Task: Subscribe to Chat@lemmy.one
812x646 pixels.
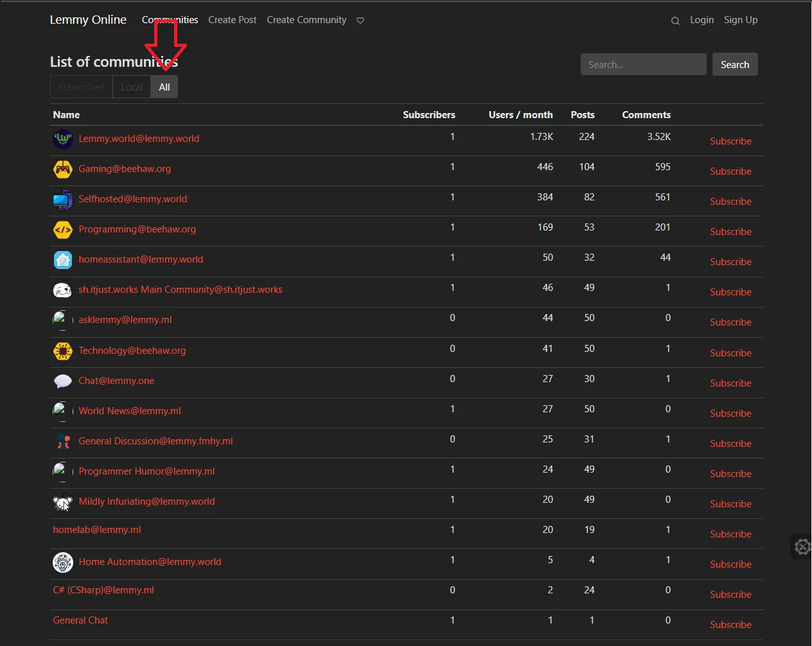Action: (x=730, y=383)
